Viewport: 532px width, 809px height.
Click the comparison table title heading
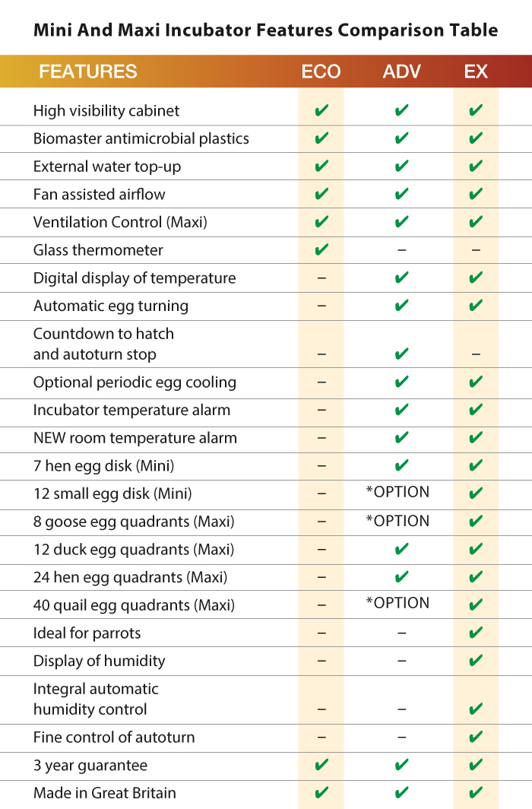(x=266, y=30)
